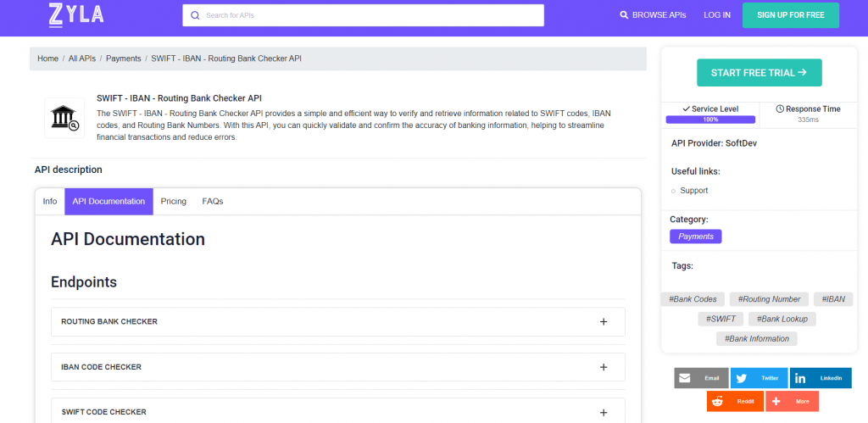
Task: Click the Email share button
Action: pyautogui.click(x=701, y=378)
